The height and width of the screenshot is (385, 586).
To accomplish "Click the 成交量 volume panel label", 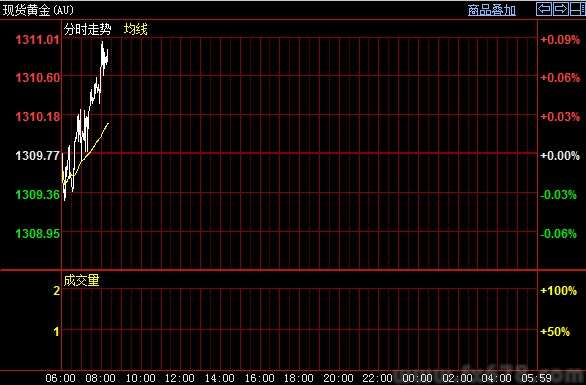I will point(81,280).
